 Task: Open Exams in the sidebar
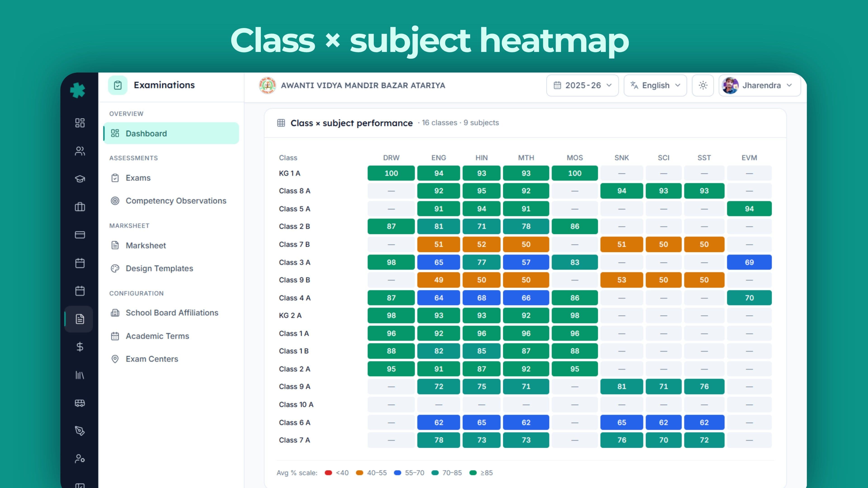click(x=171, y=178)
